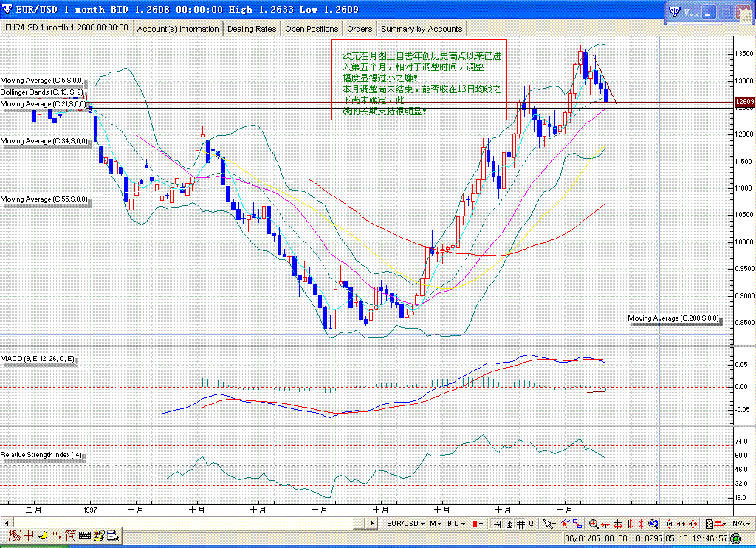The height and width of the screenshot is (548, 756).
Task: Click the IME Chinese mode 中 icon
Action: (x=28, y=535)
